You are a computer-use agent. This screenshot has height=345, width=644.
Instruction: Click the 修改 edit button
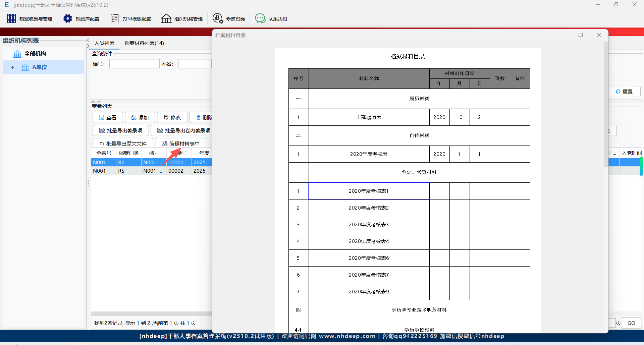(x=172, y=117)
